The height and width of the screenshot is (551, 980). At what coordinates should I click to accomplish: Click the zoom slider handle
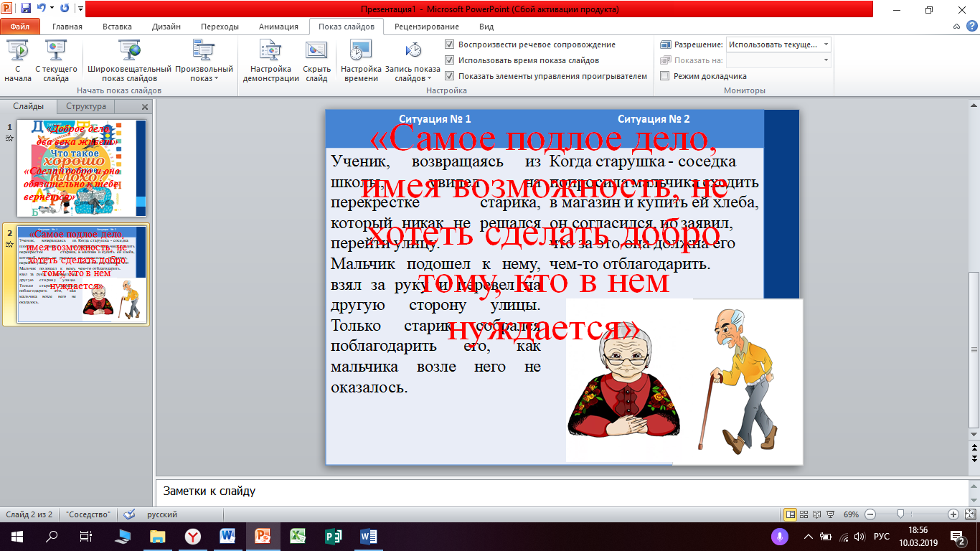coord(900,514)
